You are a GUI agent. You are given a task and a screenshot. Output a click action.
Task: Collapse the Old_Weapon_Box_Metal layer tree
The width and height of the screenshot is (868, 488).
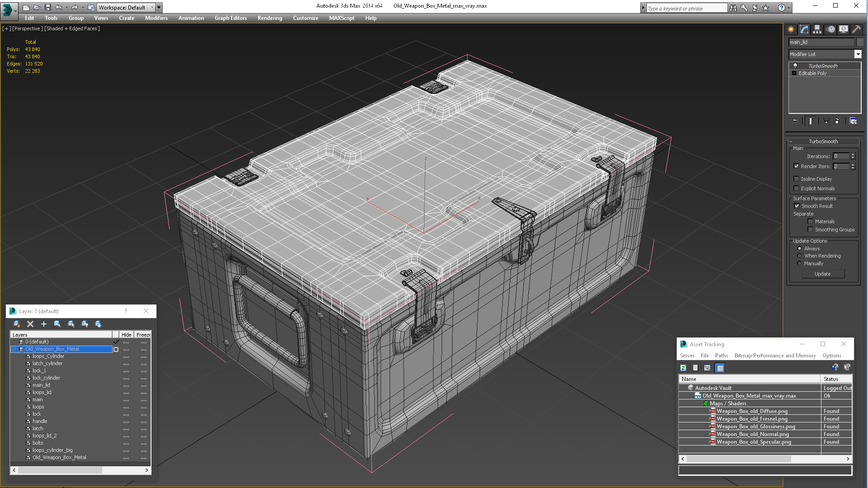[14, 349]
